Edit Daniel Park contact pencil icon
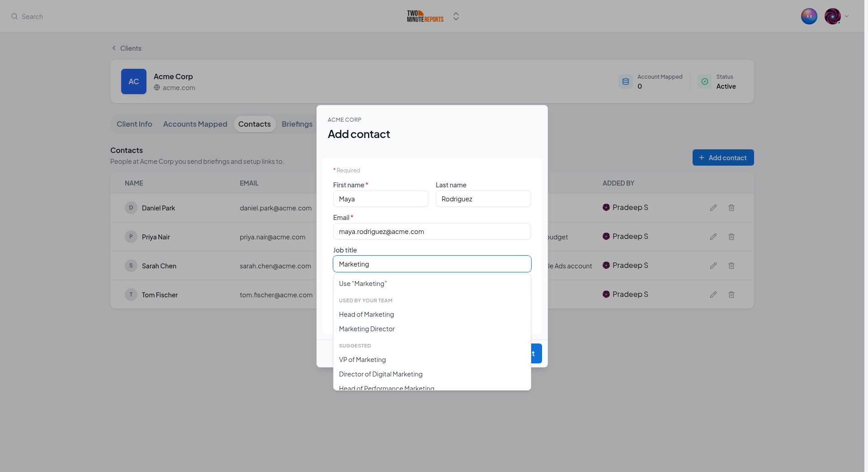 pos(713,208)
